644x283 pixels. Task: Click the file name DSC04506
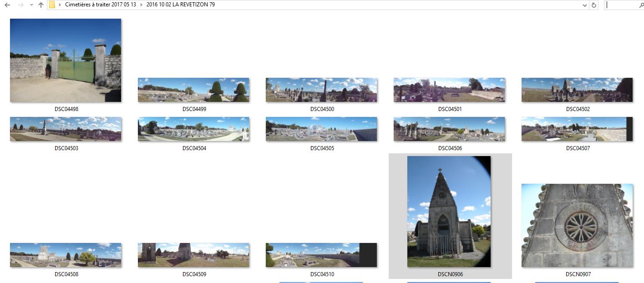[x=450, y=148]
